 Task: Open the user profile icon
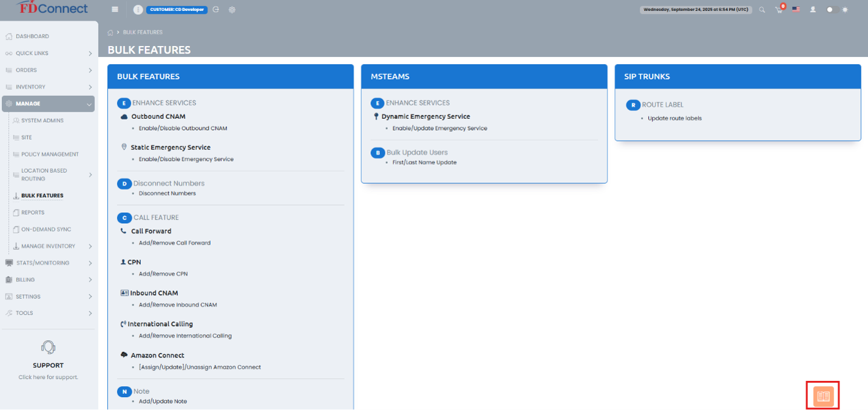click(x=813, y=10)
